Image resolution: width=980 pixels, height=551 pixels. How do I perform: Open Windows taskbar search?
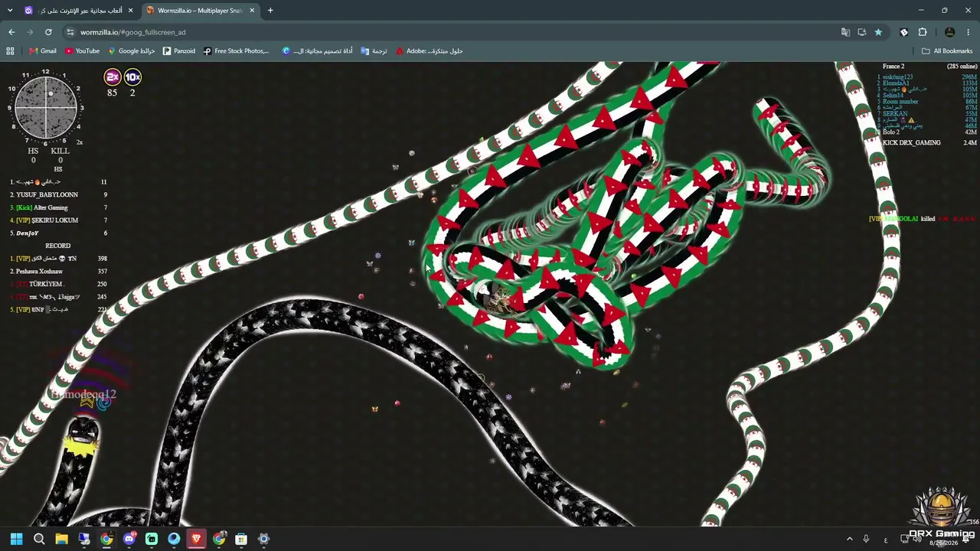tap(39, 539)
